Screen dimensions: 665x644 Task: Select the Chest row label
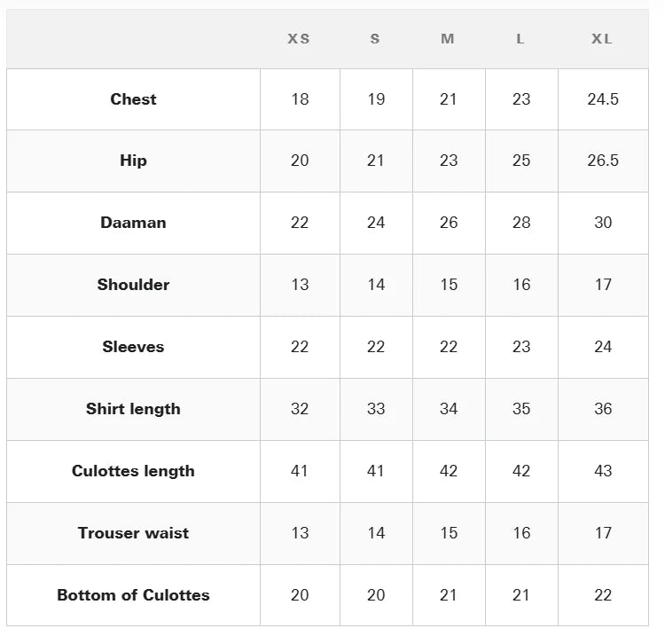[133, 99]
